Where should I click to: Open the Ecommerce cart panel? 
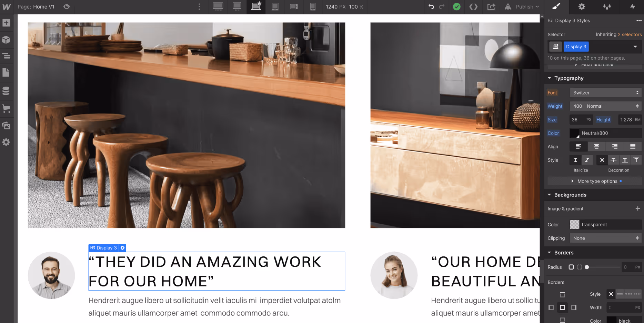tap(6, 109)
